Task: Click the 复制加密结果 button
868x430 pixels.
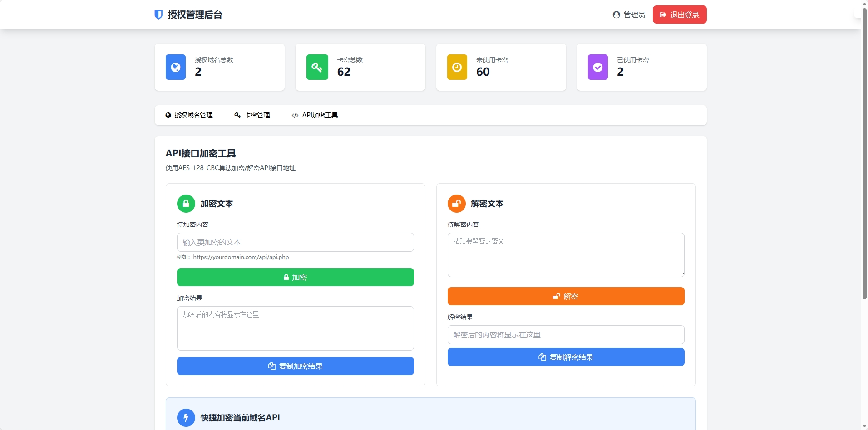Action: 295,366
